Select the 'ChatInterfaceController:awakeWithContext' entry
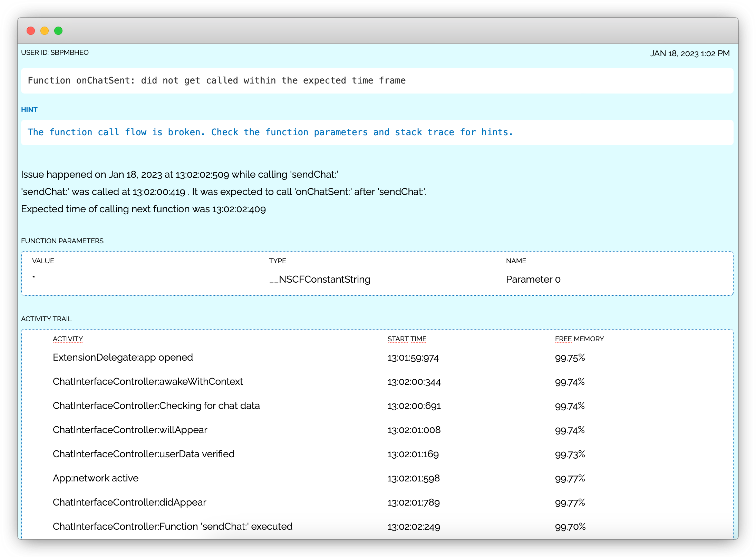 pyautogui.click(x=148, y=382)
